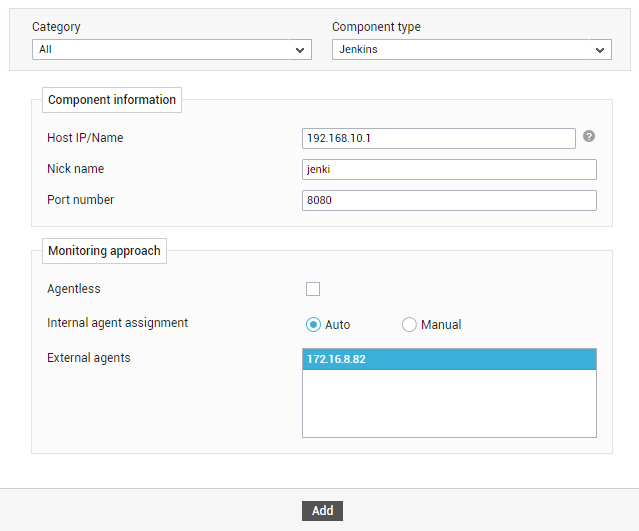This screenshot has height=531, width=639.
Task: Click the Port number input field
Action: (449, 201)
